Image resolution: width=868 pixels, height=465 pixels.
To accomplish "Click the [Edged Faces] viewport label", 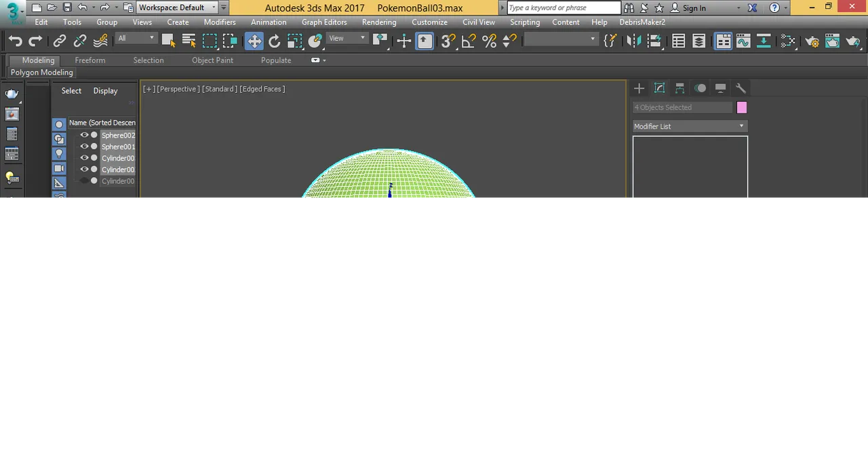I will click(x=262, y=89).
